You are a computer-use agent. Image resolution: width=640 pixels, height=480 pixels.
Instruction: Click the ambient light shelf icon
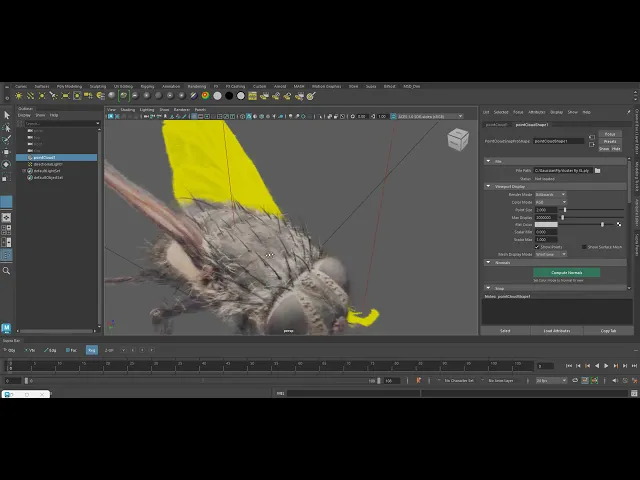19,96
